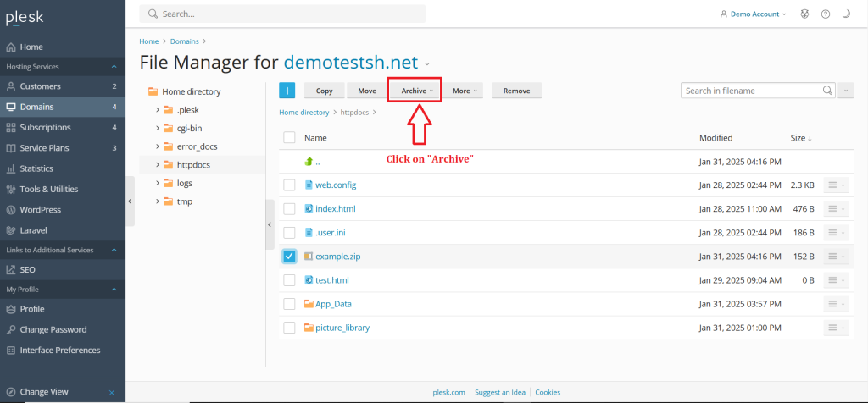Collapse the My Profile section
Viewport: 868px width, 403px height.
pos(114,289)
